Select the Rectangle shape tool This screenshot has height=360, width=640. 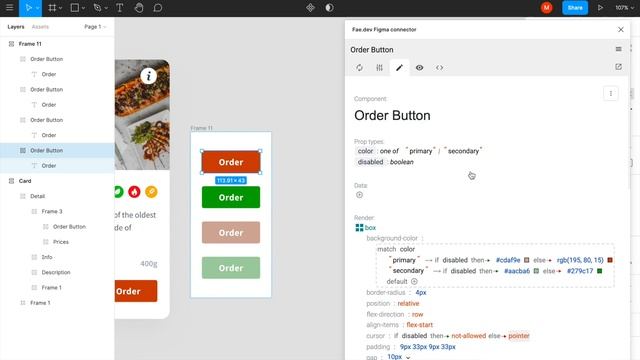(x=75, y=8)
